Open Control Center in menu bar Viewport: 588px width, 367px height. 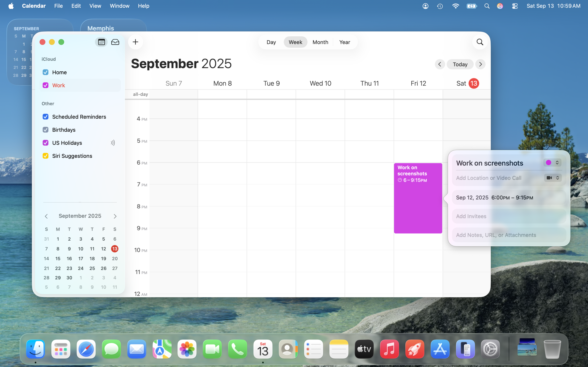point(515,6)
